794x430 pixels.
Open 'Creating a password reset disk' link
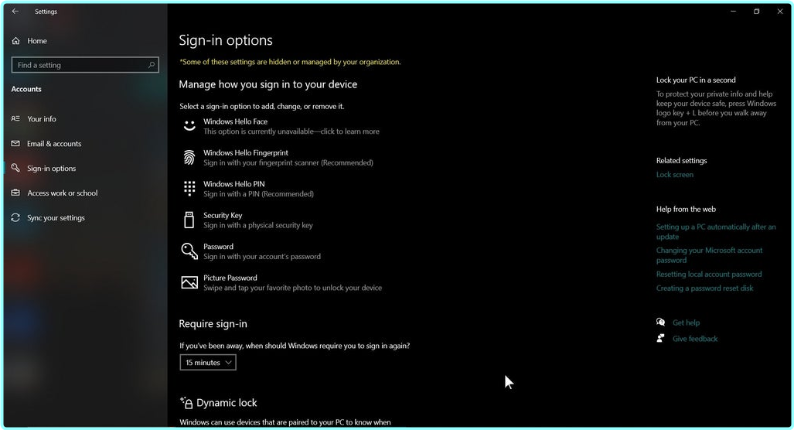pos(705,288)
